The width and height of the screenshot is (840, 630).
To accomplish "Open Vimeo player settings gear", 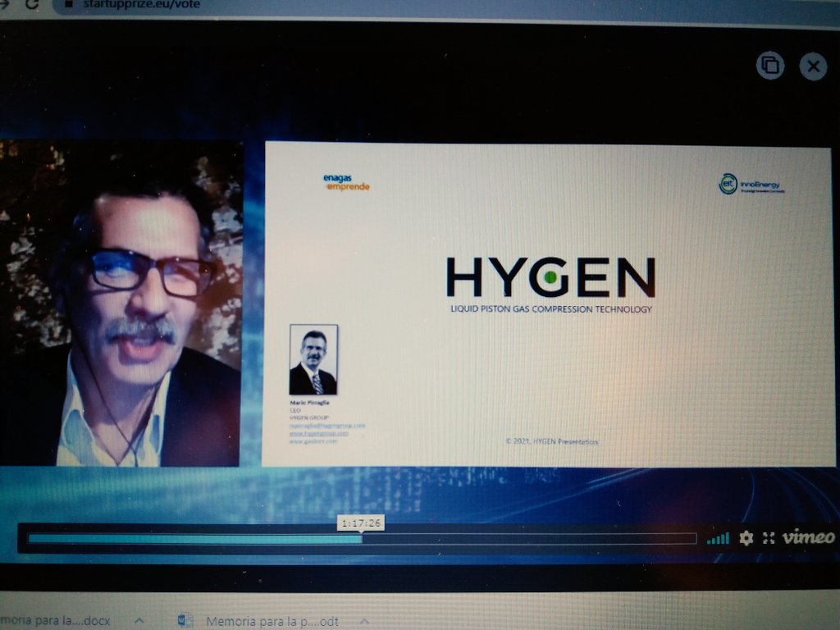I will (x=746, y=538).
